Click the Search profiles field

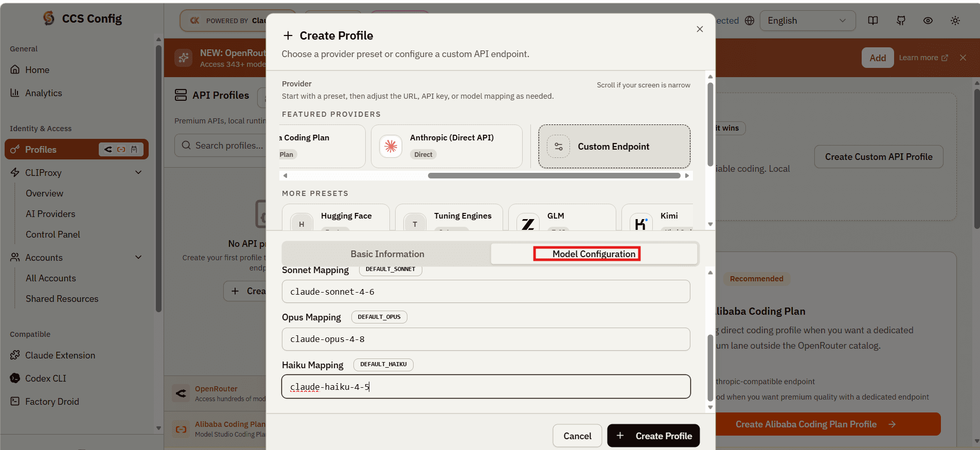coord(221,146)
